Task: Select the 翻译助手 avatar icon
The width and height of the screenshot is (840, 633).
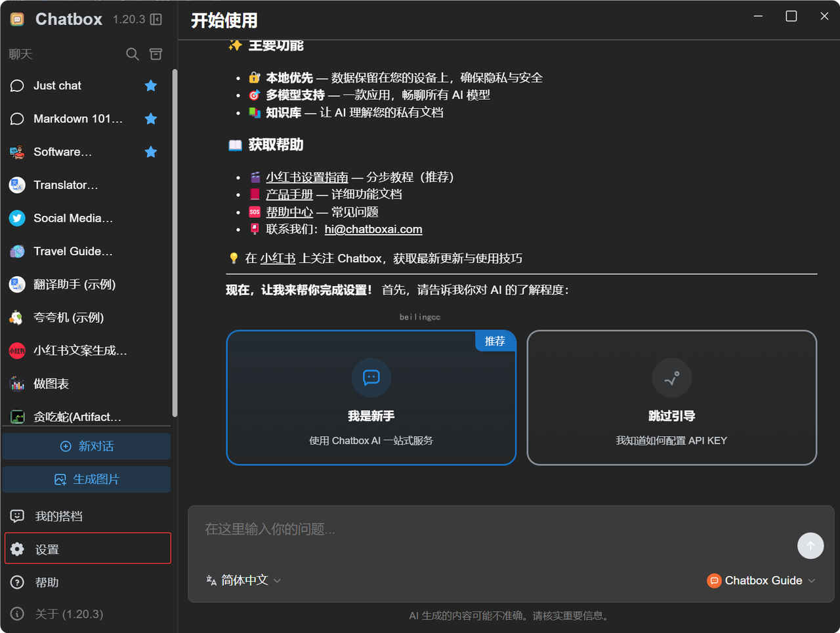Action: [17, 284]
